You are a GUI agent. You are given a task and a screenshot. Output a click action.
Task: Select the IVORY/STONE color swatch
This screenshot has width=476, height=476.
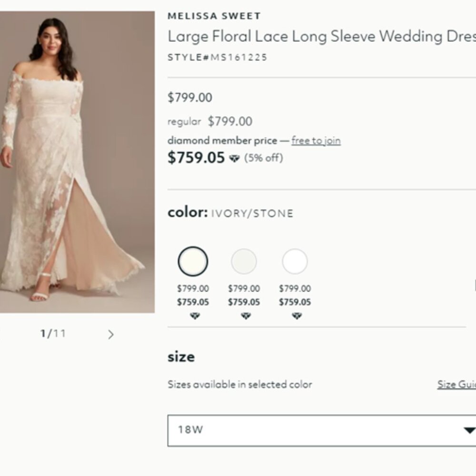tap(193, 261)
